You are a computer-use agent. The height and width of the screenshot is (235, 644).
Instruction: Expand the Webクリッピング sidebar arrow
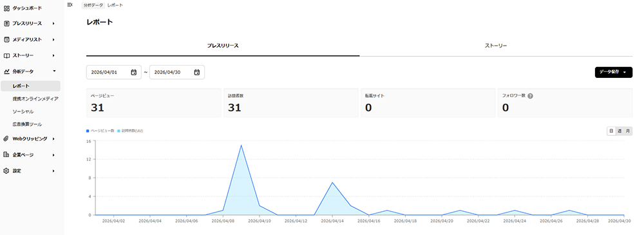pyautogui.click(x=54, y=139)
